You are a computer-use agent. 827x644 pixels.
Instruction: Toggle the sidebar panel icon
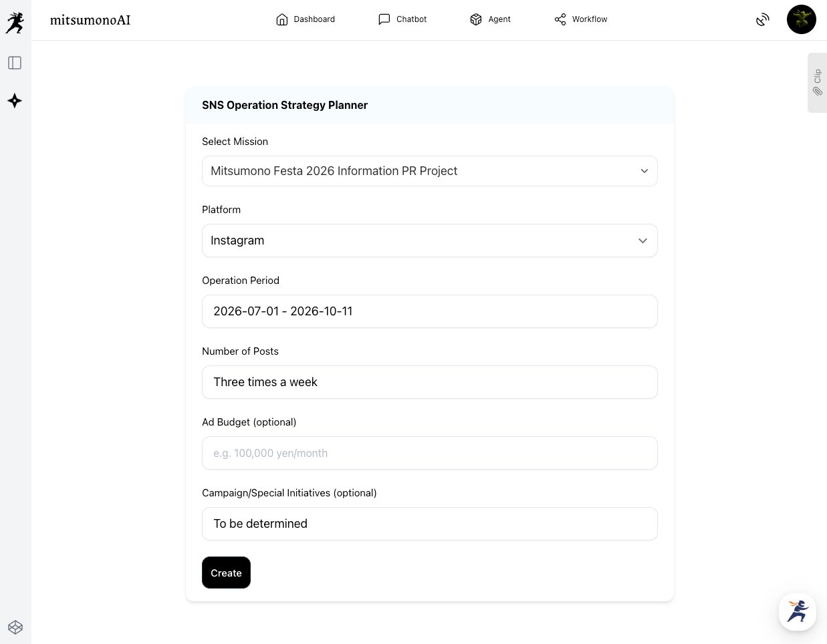15,63
